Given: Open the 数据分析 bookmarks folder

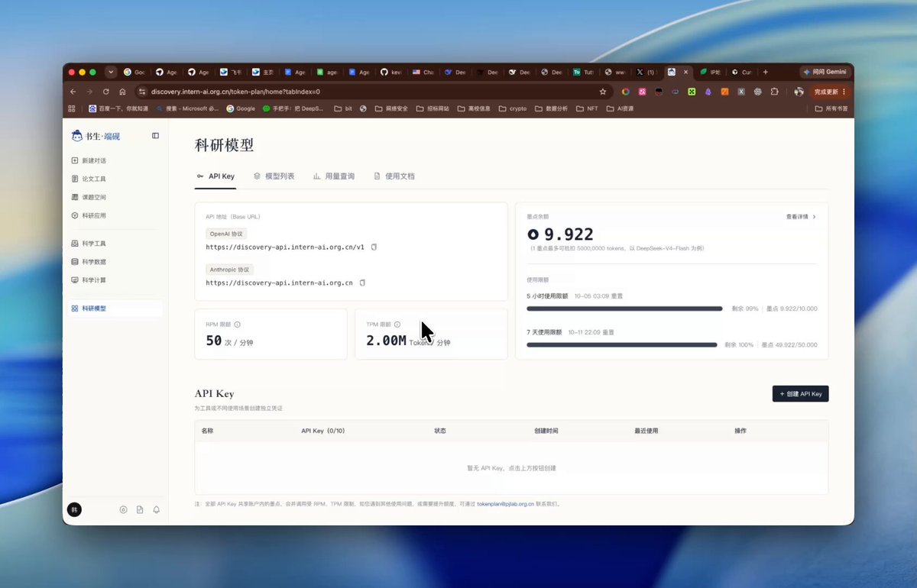Looking at the screenshot, I should 552,108.
